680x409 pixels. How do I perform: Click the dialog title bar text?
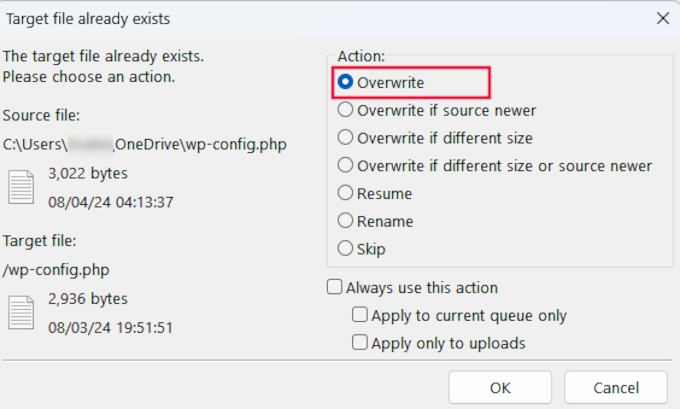[89, 18]
